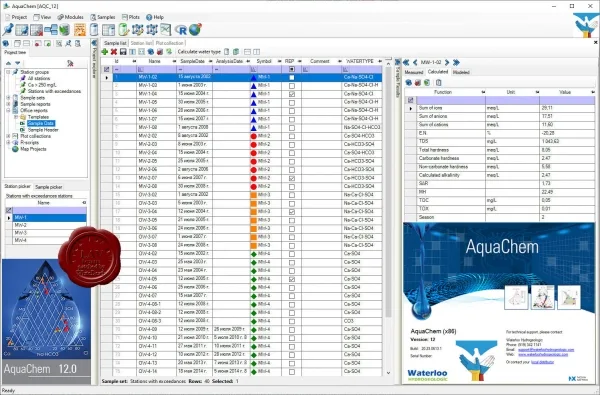Collapse the Station groups tree node
This screenshot has height=395, width=600.
click(8, 72)
